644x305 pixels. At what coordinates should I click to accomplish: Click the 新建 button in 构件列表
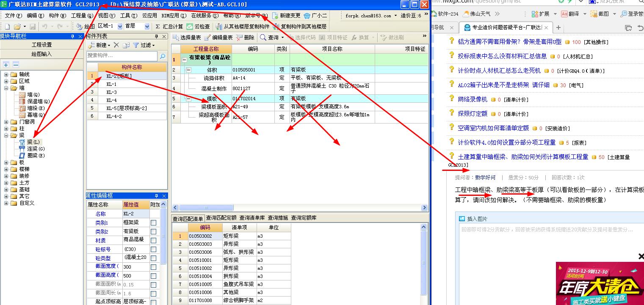99,45
